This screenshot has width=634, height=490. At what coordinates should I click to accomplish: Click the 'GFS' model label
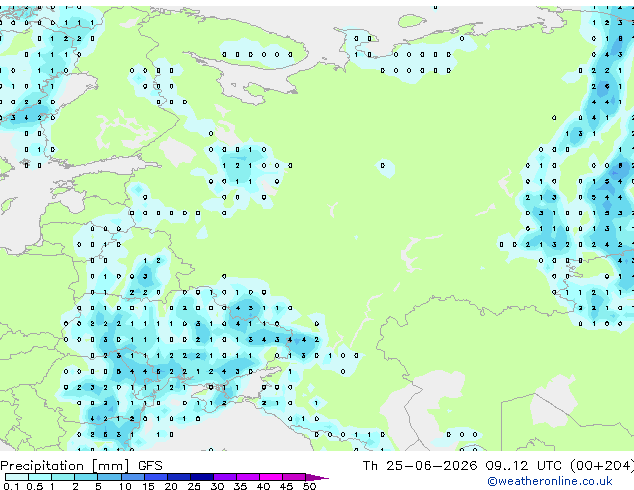150,466
